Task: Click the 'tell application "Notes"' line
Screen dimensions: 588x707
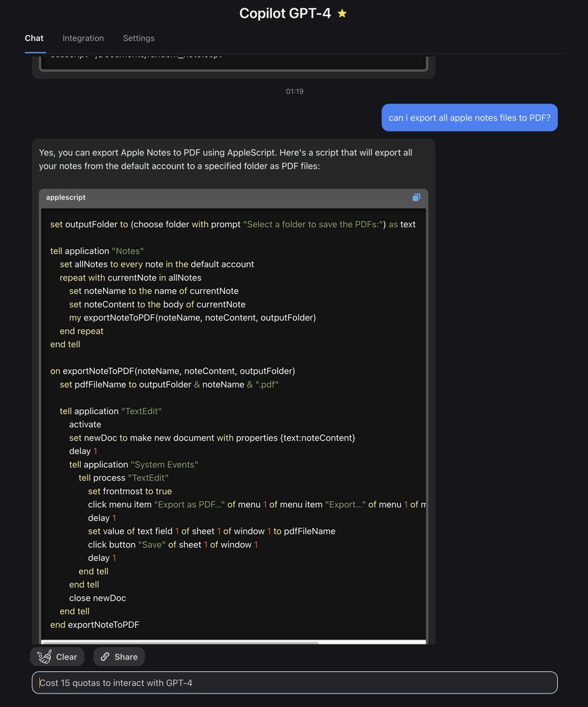Action: point(97,251)
